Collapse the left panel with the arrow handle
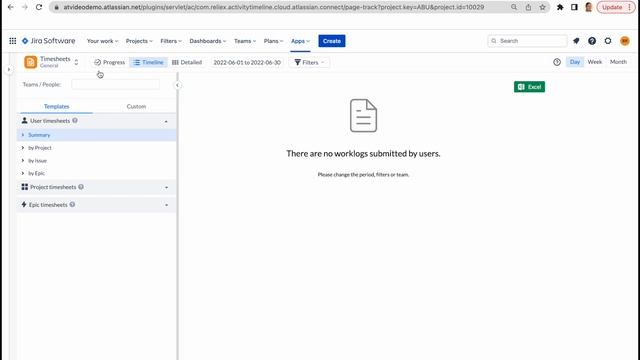The width and height of the screenshot is (640, 360). (177, 85)
